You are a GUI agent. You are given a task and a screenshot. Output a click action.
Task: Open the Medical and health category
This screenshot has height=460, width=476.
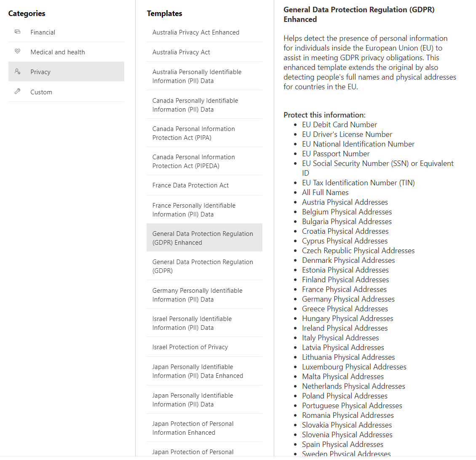[58, 52]
